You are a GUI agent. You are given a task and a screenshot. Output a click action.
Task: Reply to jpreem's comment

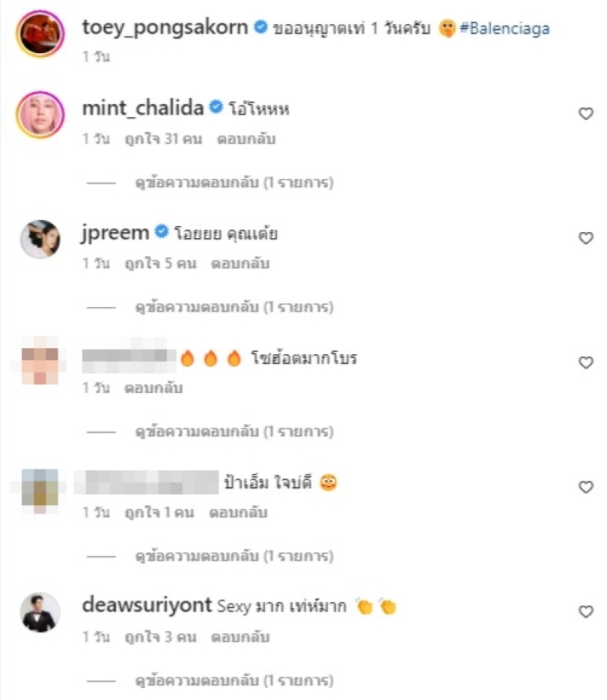pyautogui.click(x=241, y=263)
